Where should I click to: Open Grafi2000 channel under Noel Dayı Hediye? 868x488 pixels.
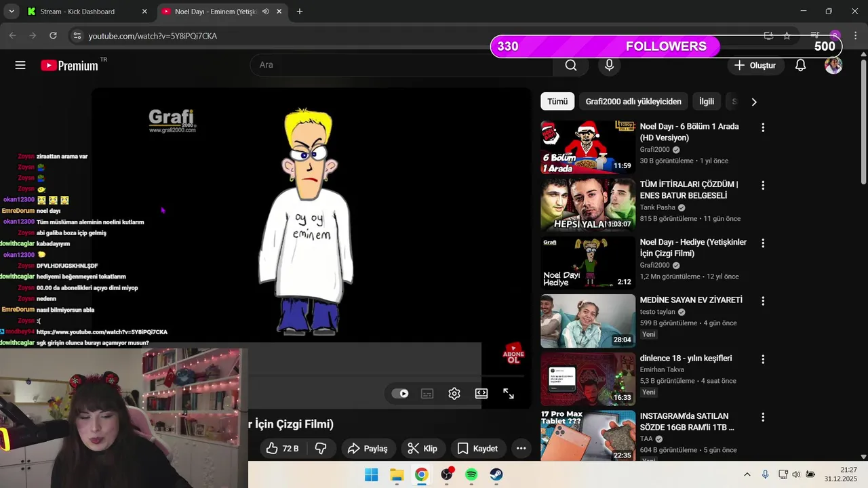(654, 265)
